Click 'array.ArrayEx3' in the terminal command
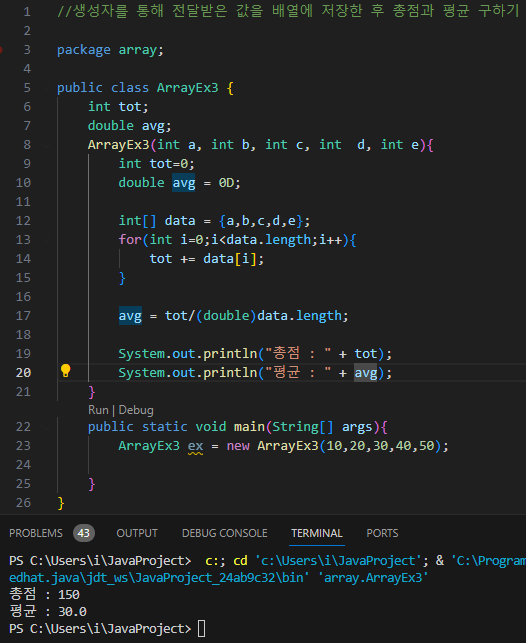Image resolution: width=526 pixels, height=643 pixels. pyautogui.click(x=373, y=578)
